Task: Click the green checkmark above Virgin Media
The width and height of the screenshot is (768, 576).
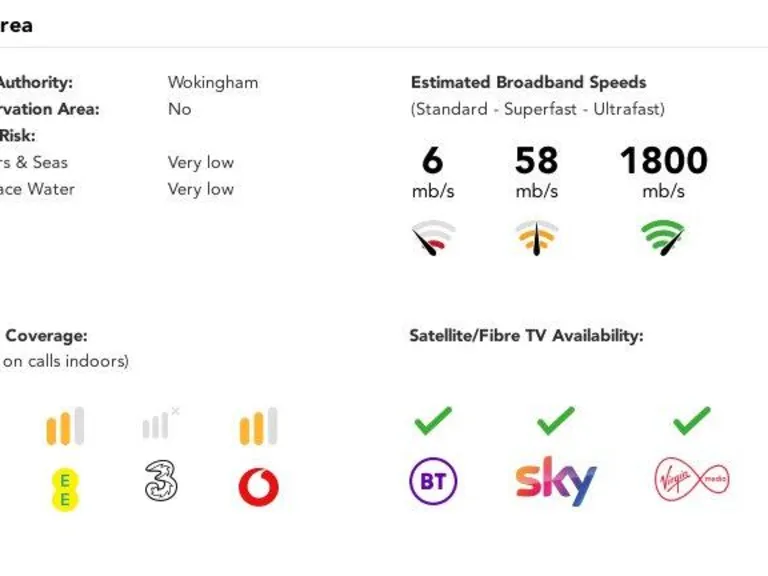Action: coord(691,420)
